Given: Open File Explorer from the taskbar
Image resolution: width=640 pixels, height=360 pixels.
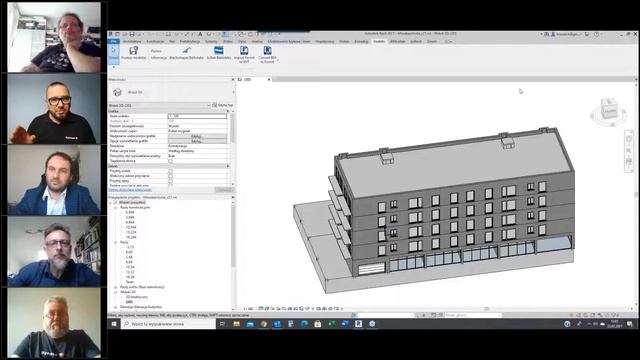Looking at the screenshot, I should [236, 324].
